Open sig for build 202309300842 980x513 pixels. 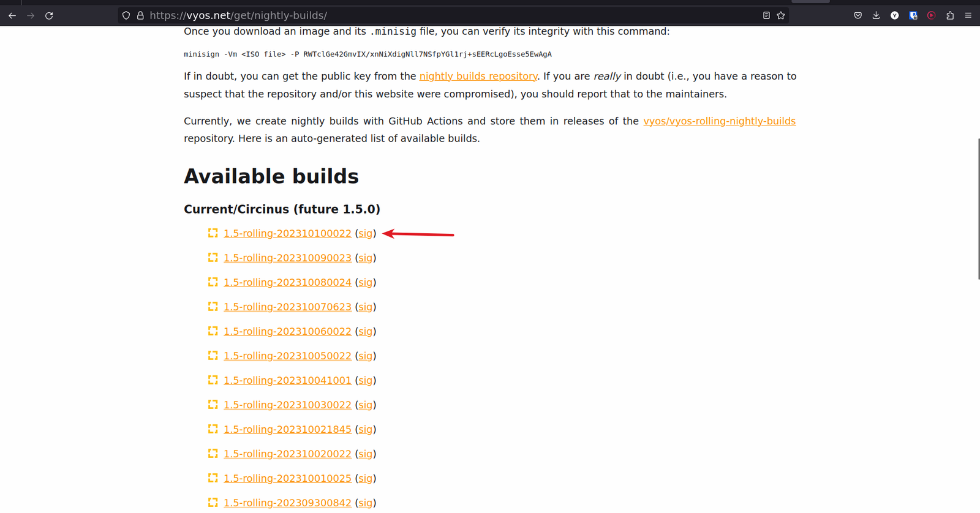point(366,503)
